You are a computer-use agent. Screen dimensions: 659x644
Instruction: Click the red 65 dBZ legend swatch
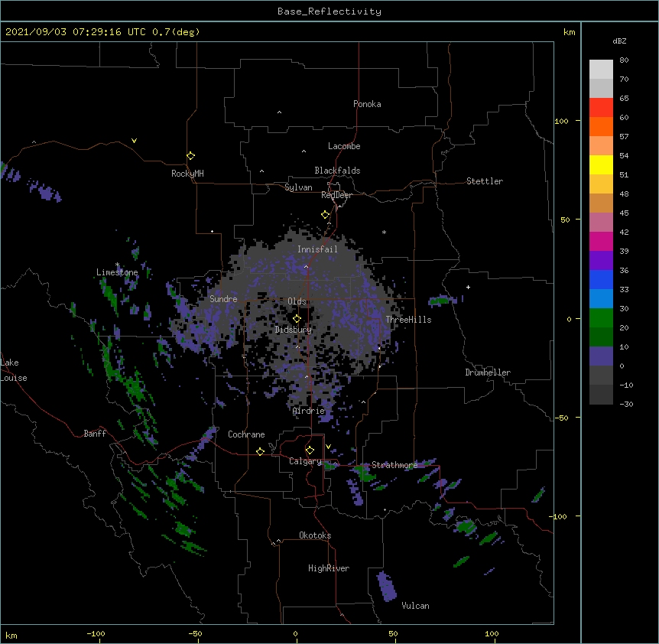[x=601, y=108]
